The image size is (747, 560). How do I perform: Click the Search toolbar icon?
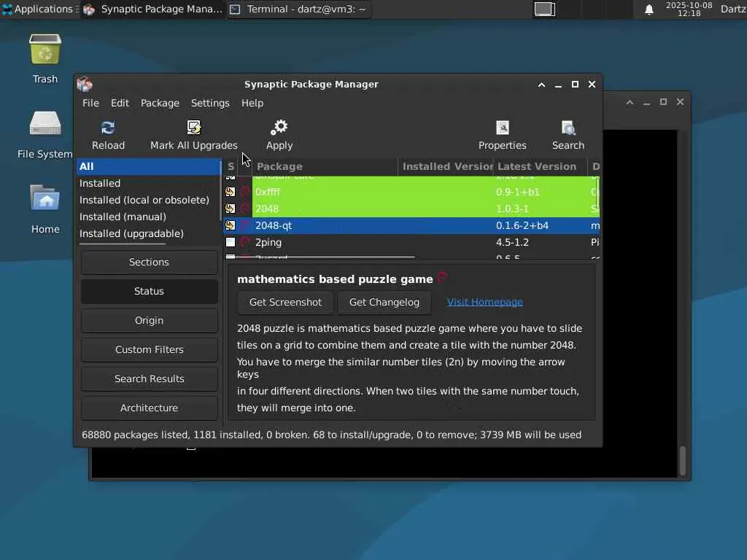[568, 128]
